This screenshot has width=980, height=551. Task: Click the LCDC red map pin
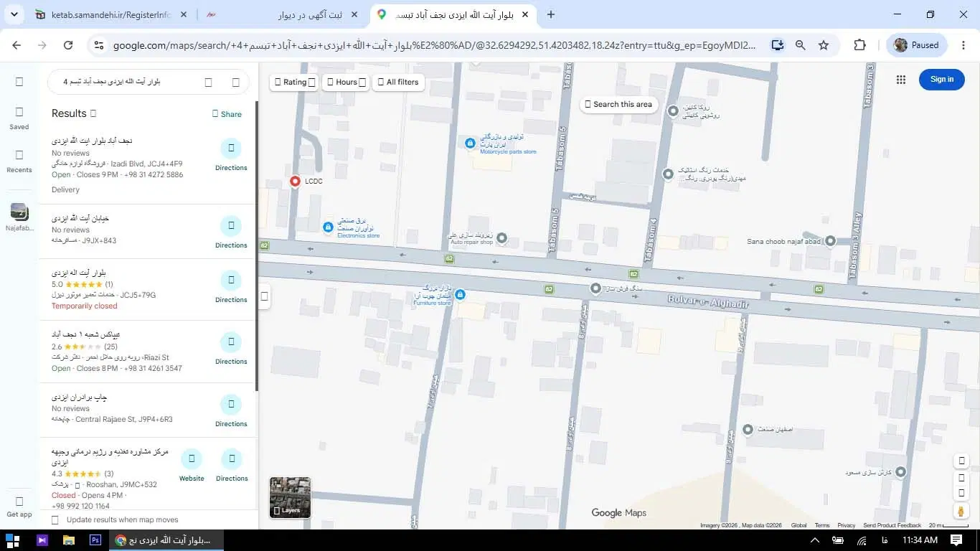click(295, 182)
